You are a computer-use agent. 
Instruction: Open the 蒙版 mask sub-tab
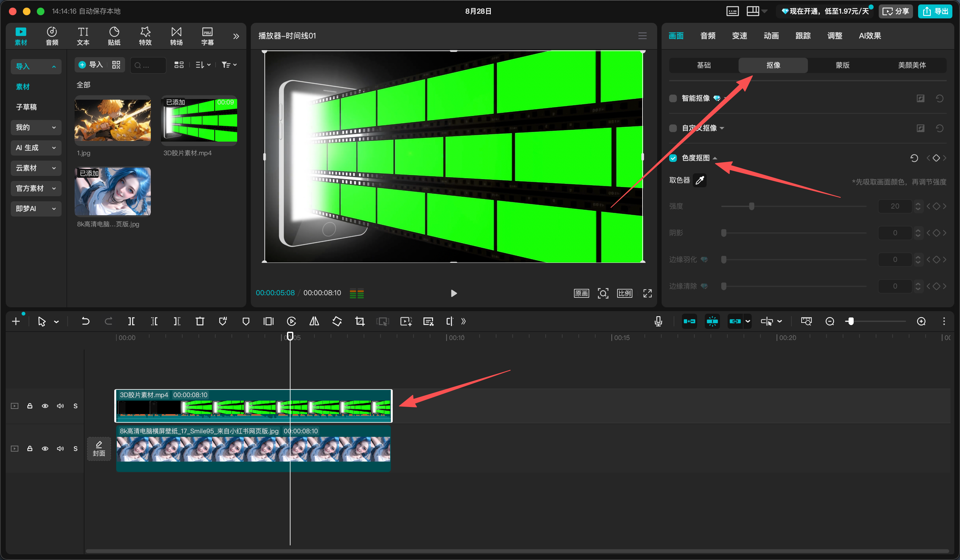coord(842,65)
